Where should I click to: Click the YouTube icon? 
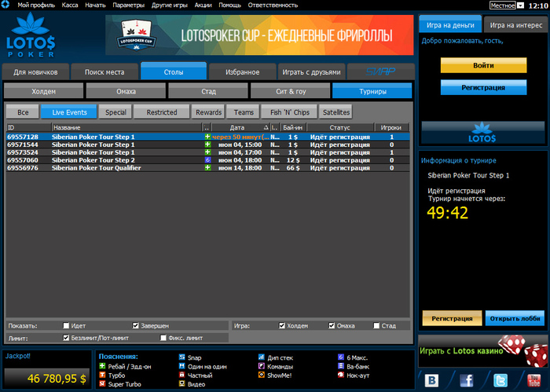point(533,380)
